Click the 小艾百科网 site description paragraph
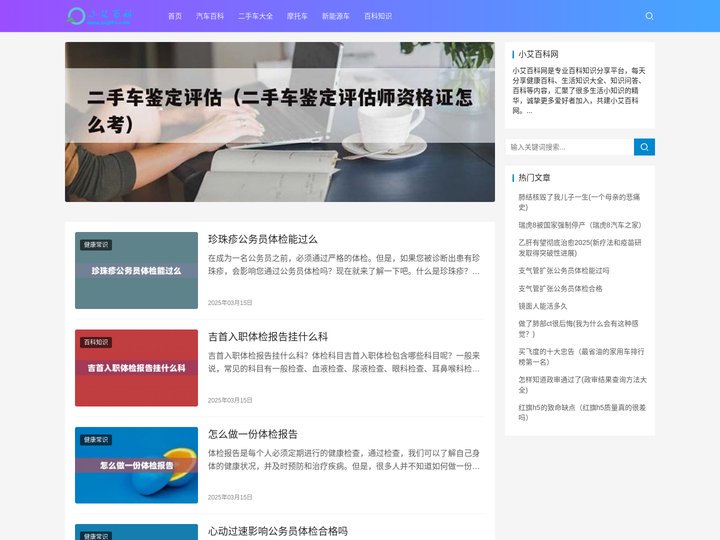Image resolution: width=720 pixels, height=540 pixels. point(579,90)
